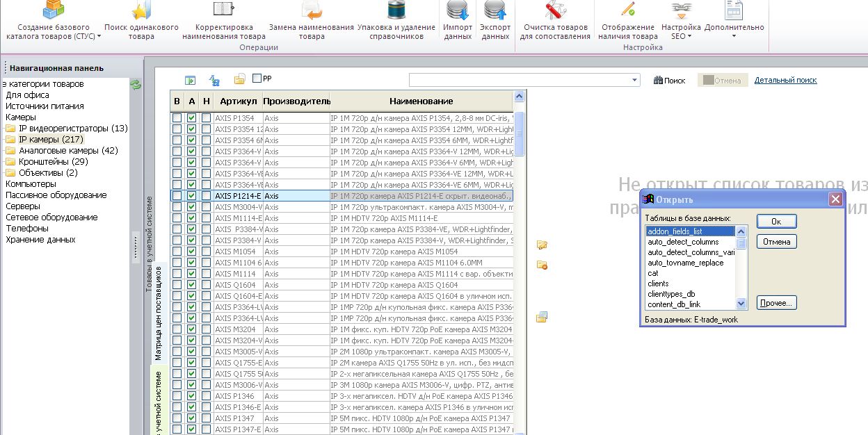Click Прочее... button in Открыть dialog
The image size is (868, 435).
777,303
